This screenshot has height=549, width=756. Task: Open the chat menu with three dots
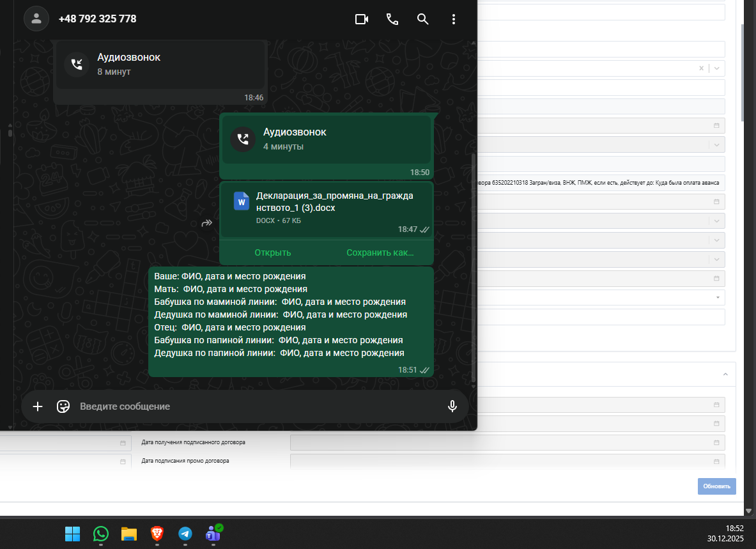pyautogui.click(x=453, y=19)
